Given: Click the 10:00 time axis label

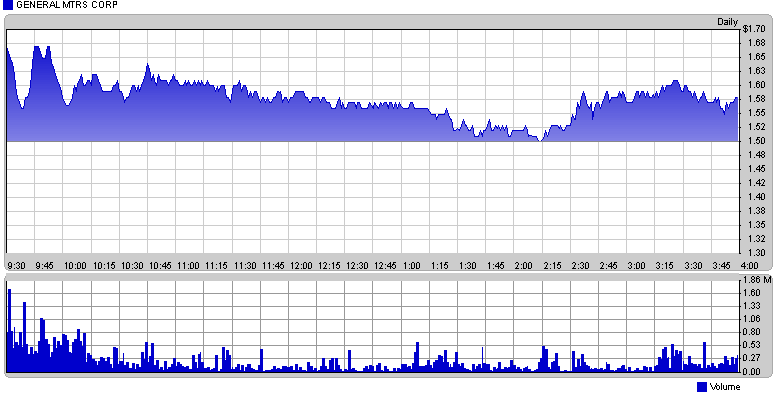Looking at the screenshot, I should tap(75, 266).
